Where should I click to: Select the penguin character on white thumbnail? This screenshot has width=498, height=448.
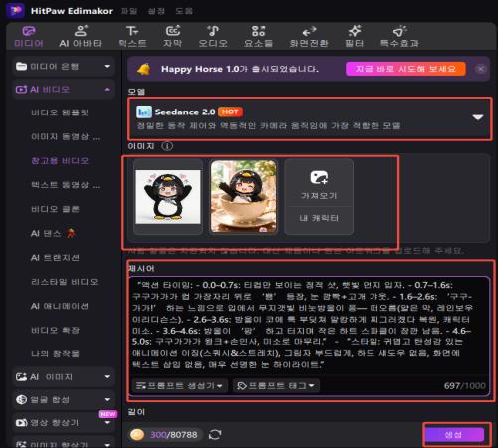pos(168,197)
